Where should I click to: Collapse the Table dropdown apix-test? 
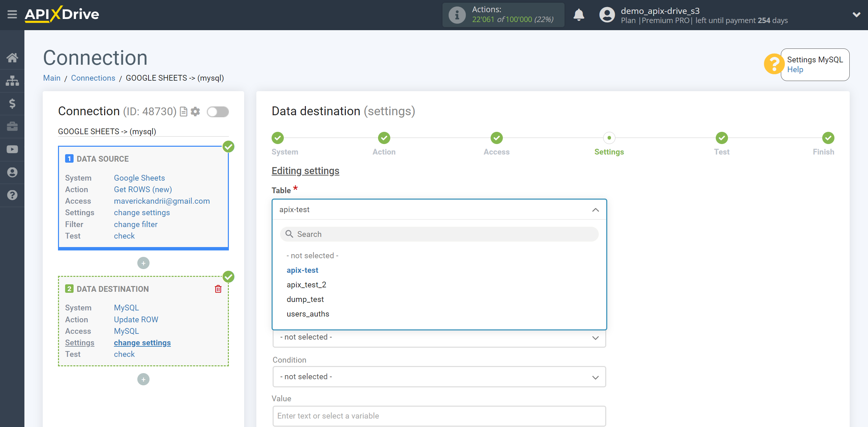[439, 210]
